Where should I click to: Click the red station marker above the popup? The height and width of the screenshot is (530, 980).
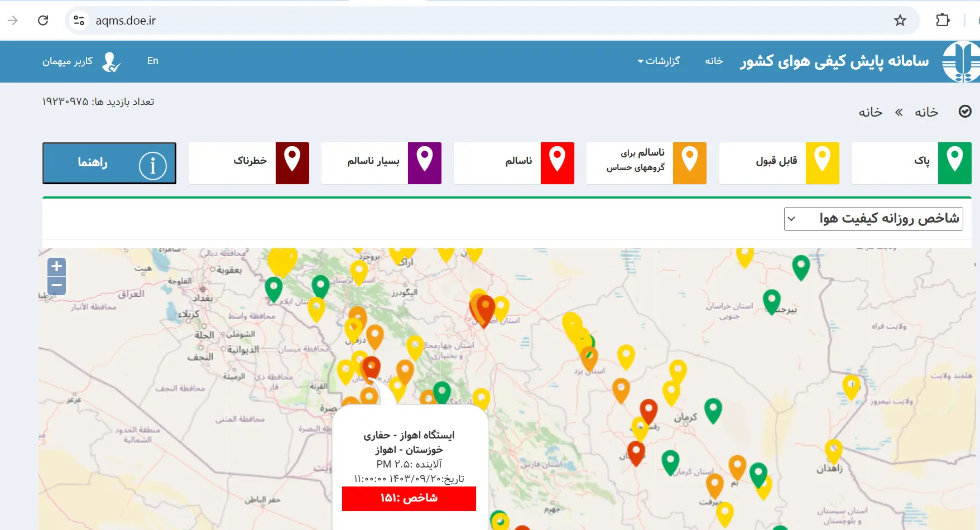371,368
